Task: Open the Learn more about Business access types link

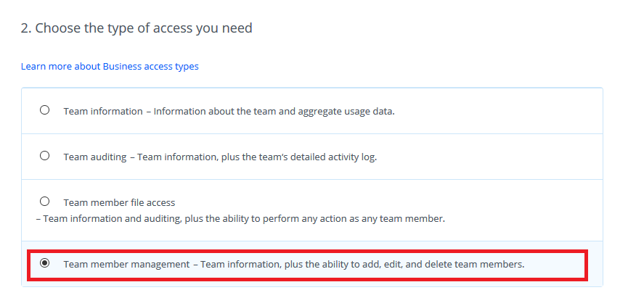Action: click(110, 67)
